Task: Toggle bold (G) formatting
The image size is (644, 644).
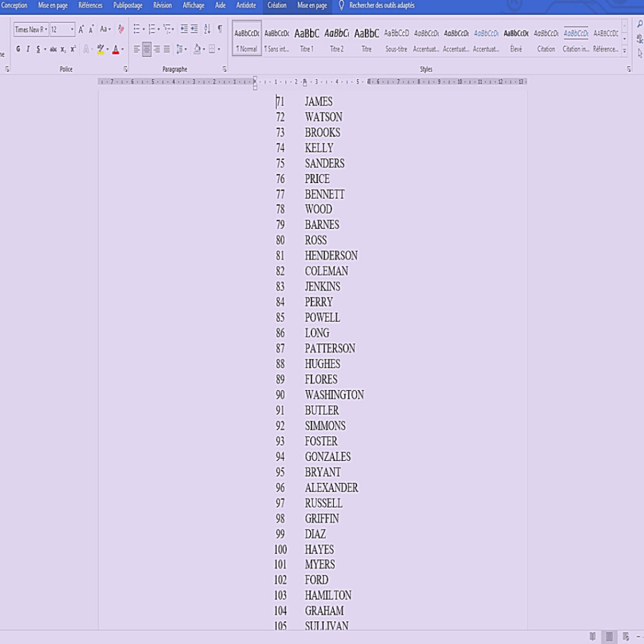Action: pos(18,49)
